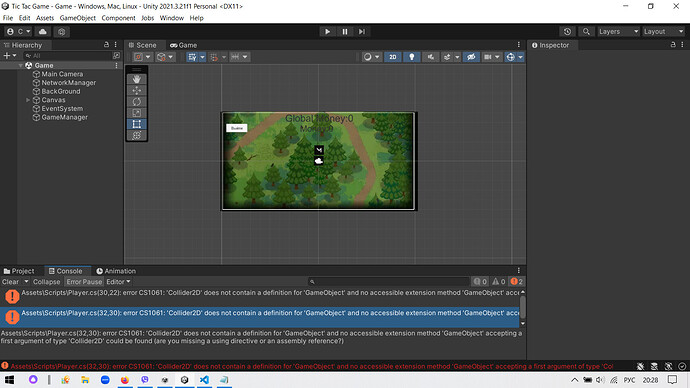Select the Scale tool

coord(136,113)
